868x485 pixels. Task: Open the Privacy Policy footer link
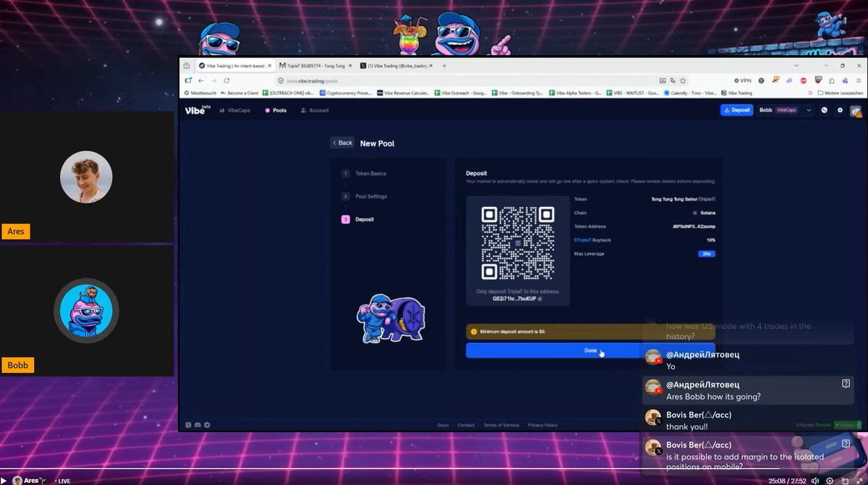(542, 425)
